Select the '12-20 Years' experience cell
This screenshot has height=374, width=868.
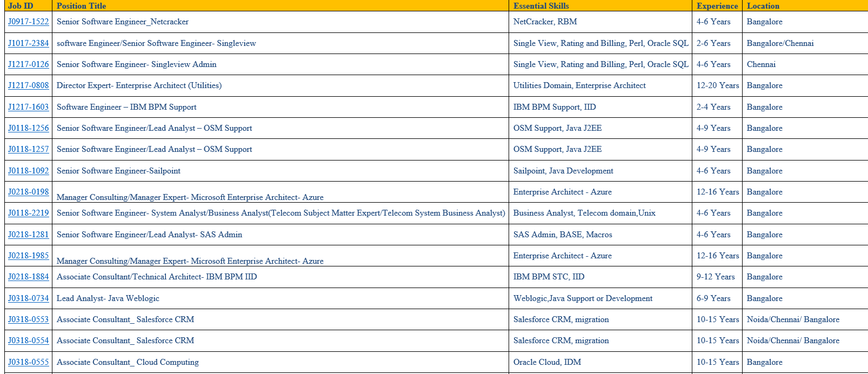(717, 85)
